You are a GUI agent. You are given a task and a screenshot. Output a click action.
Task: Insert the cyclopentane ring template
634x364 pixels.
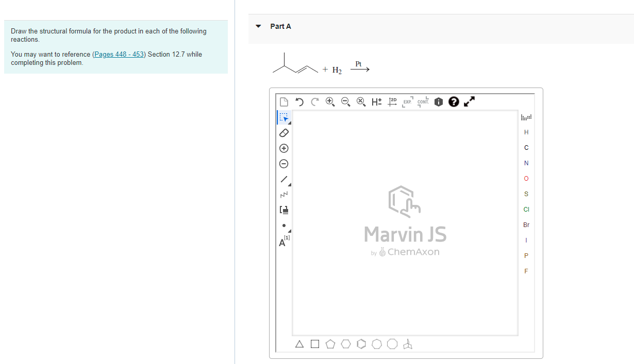(330, 344)
